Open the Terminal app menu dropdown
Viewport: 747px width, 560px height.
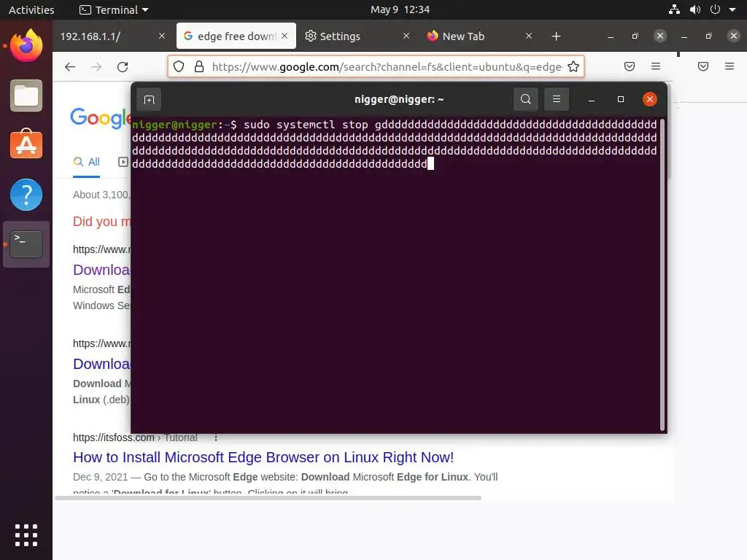pos(114,9)
